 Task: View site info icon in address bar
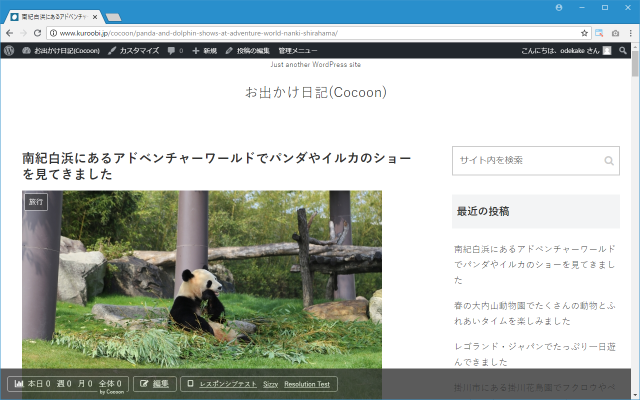(53, 33)
